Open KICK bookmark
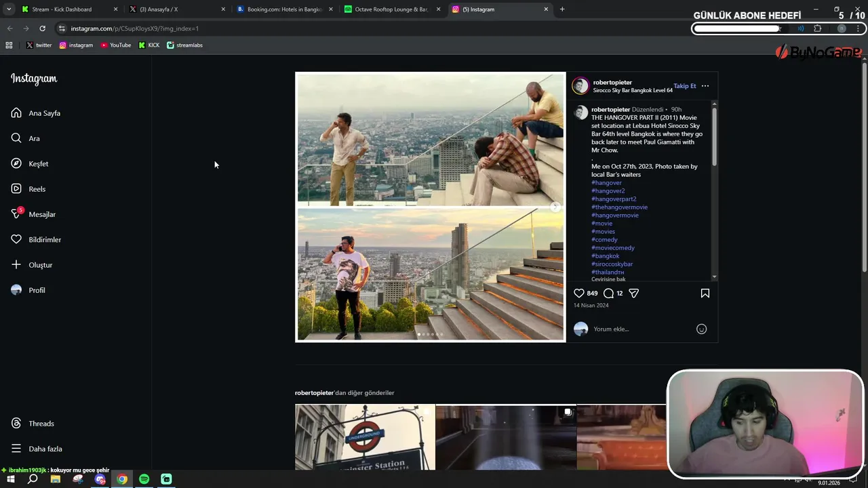The width and height of the screenshot is (868, 488). (149, 45)
